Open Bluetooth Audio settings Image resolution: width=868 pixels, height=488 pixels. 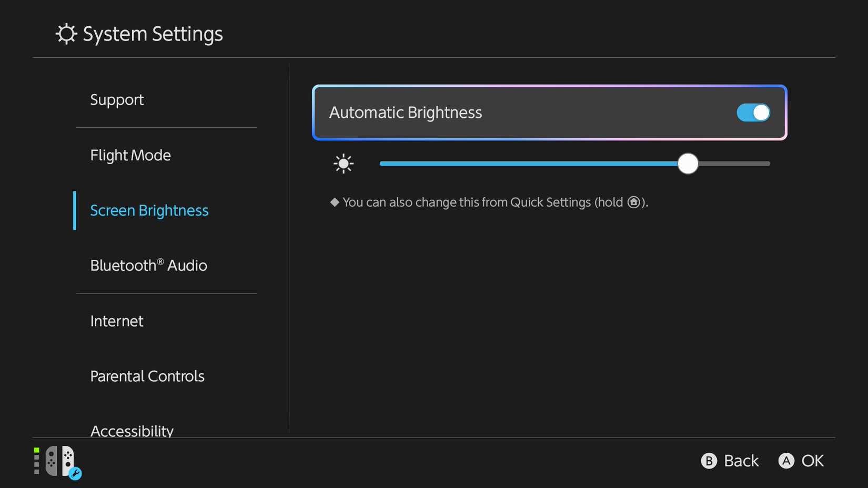click(148, 266)
